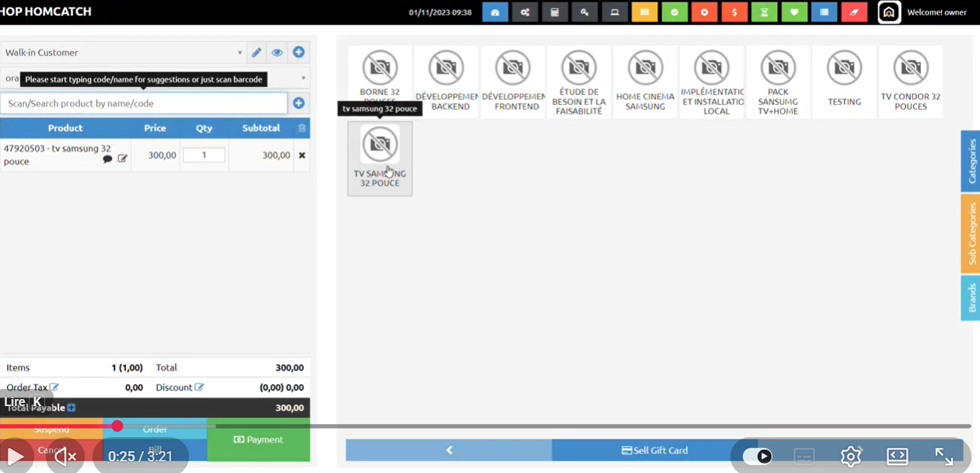Click the green hourglass icon in toolbar
Screen dimensions: 980x473
click(x=764, y=12)
